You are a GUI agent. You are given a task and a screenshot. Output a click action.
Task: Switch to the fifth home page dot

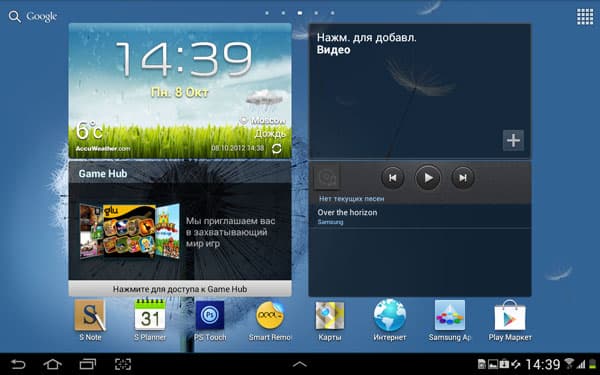[x=333, y=13]
